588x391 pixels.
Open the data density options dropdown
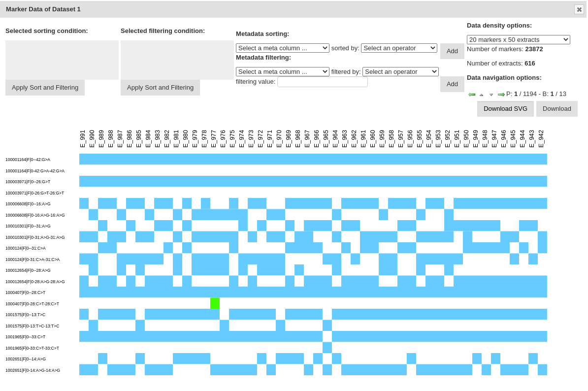pyautogui.click(x=518, y=39)
